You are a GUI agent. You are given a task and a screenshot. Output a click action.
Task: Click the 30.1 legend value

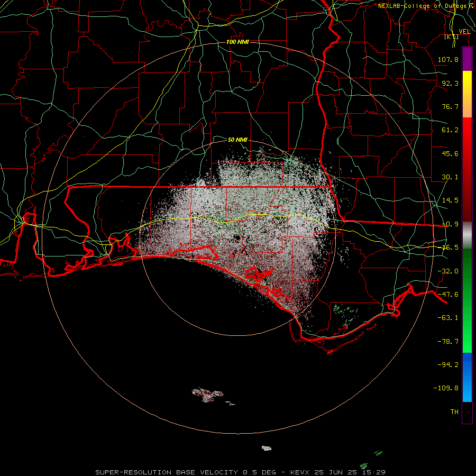click(450, 177)
